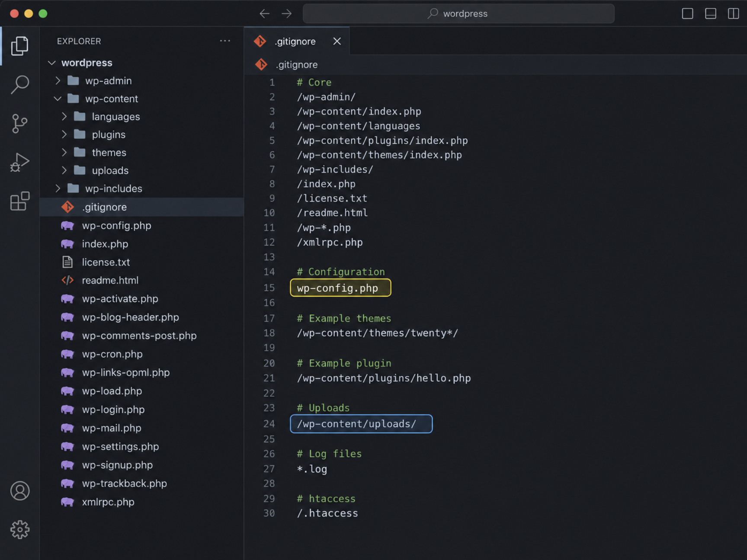Go forward with the right arrow
This screenshot has height=560, width=747.
[x=287, y=13]
